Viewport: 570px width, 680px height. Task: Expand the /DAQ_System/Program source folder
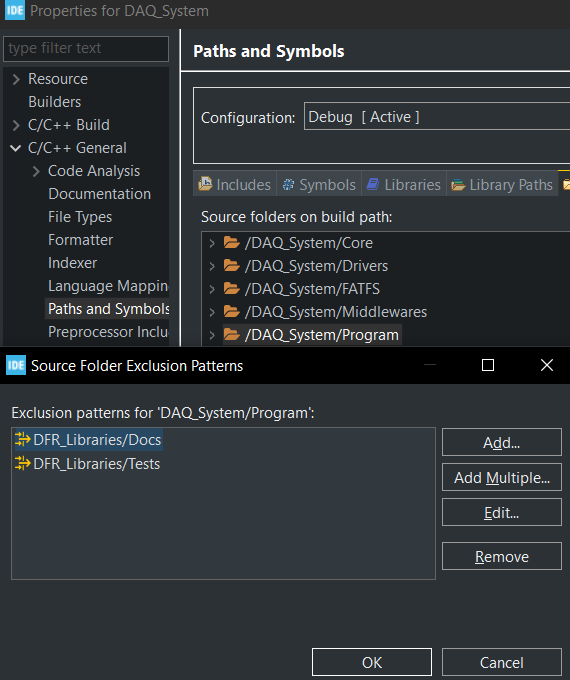pos(212,335)
